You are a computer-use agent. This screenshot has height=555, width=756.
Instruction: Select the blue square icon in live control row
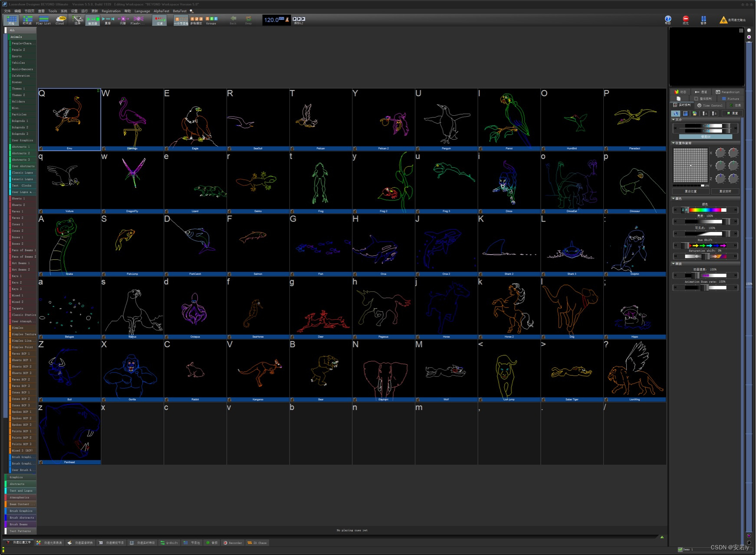pyautogui.click(x=685, y=113)
